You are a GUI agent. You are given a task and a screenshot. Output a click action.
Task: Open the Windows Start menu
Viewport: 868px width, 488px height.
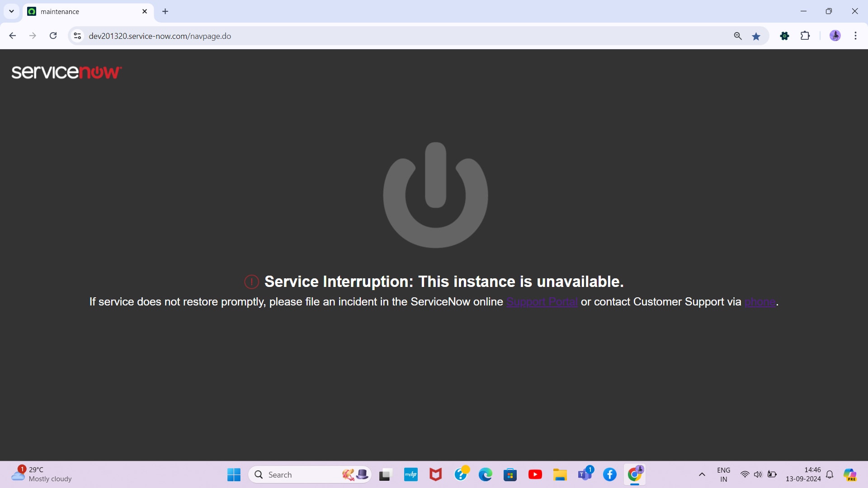coord(233,474)
